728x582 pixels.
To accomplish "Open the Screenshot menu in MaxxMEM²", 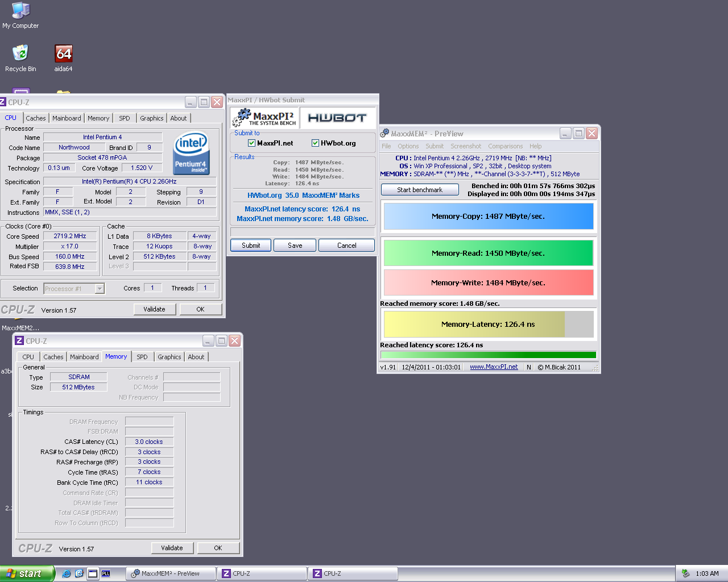I will (x=466, y=146).
